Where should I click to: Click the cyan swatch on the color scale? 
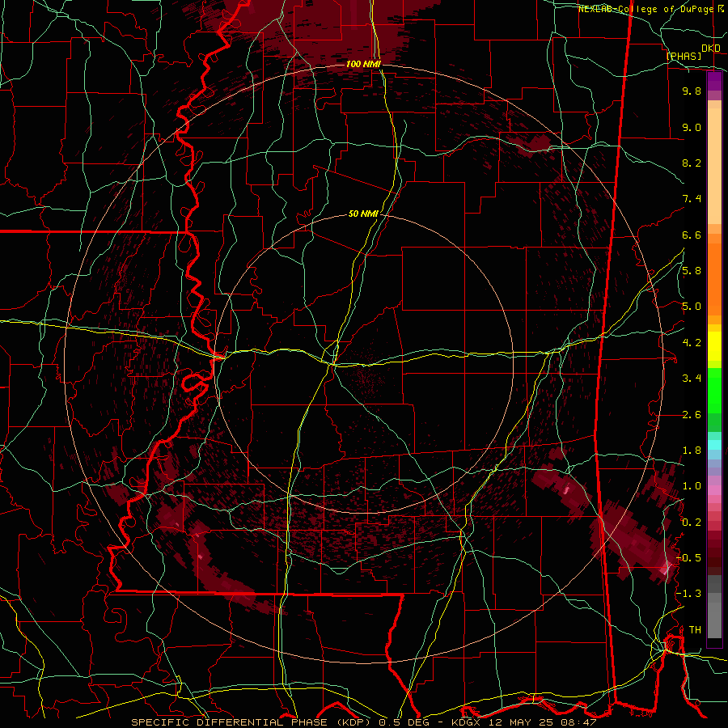[714, 445]
